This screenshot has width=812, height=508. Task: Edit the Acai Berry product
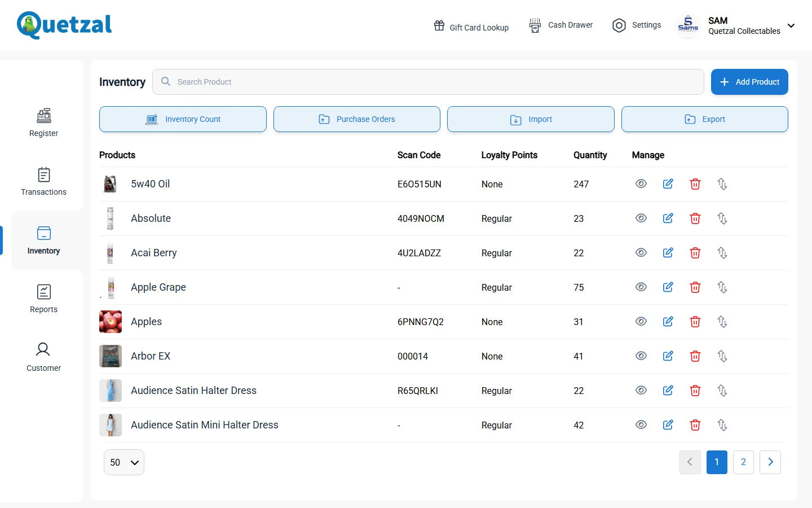pos(668,253)
